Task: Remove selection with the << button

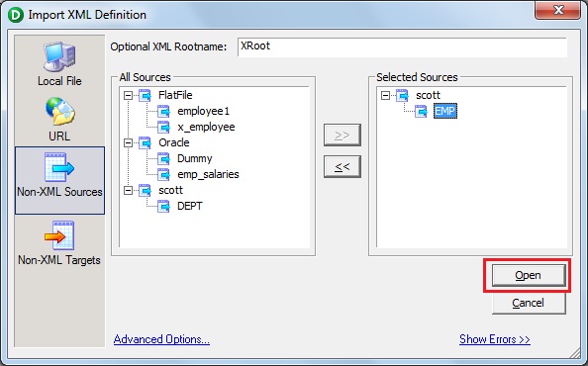Action: (343, 167)
